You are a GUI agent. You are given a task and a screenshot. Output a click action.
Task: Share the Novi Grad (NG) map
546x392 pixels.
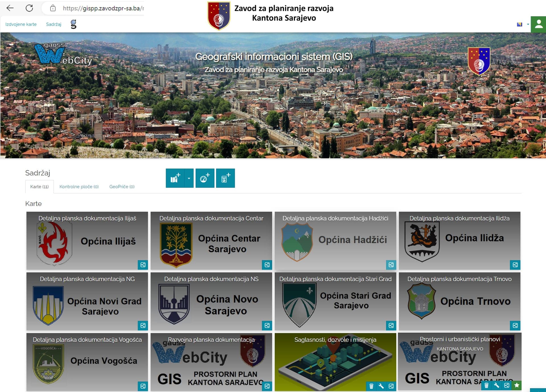pos(143,326)
